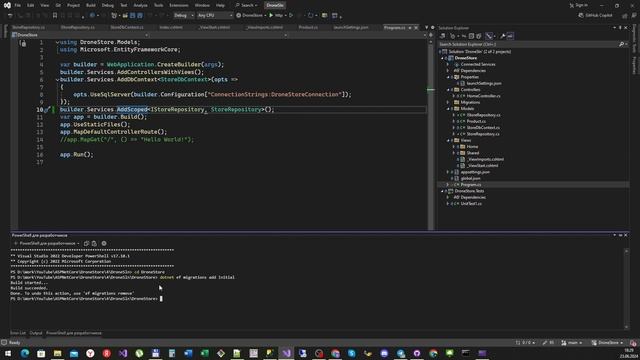Click the bookmark icon in the toolbar
Image resolution: width=640 pixels, height=360 pixels.
pos(55,16)
